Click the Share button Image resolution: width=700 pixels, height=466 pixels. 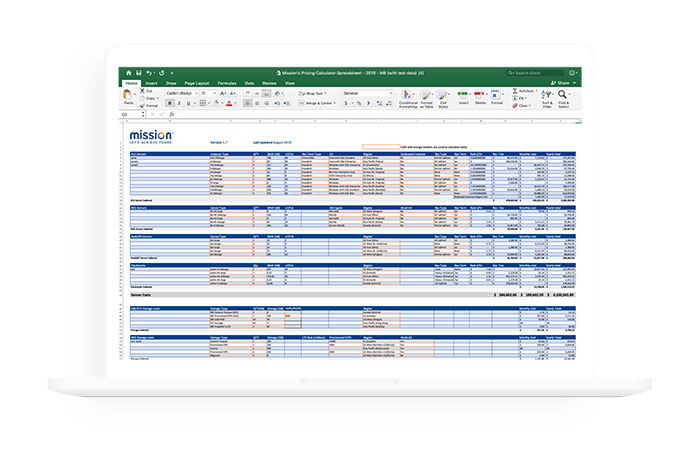coord(560,83)
